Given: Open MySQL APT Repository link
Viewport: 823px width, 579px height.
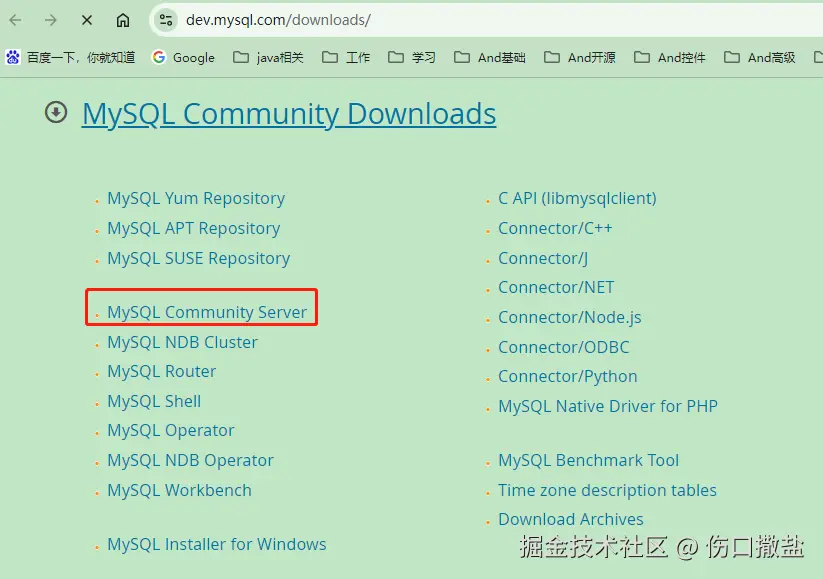Looking at the screenshot, I should coord(194,228).
